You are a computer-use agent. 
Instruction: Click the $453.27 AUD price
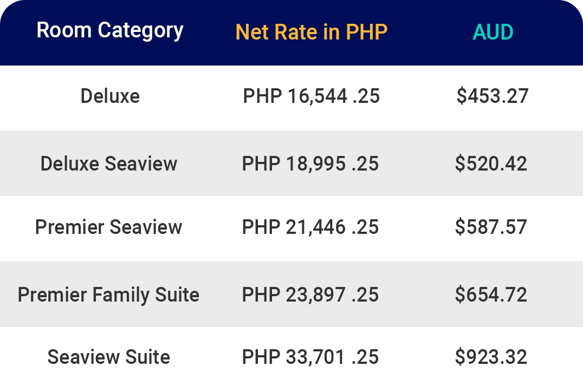coord(493,96)
